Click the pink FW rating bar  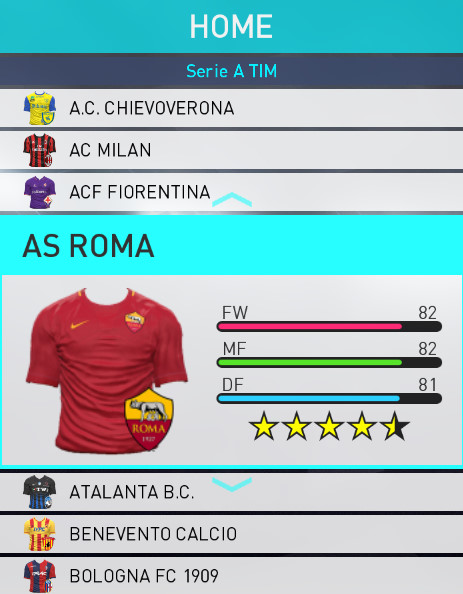point(329,327)
